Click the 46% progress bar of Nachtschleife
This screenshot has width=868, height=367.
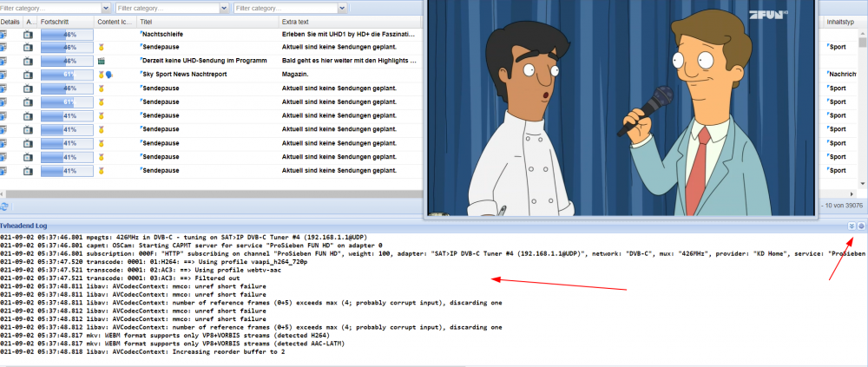click(67, 35)
